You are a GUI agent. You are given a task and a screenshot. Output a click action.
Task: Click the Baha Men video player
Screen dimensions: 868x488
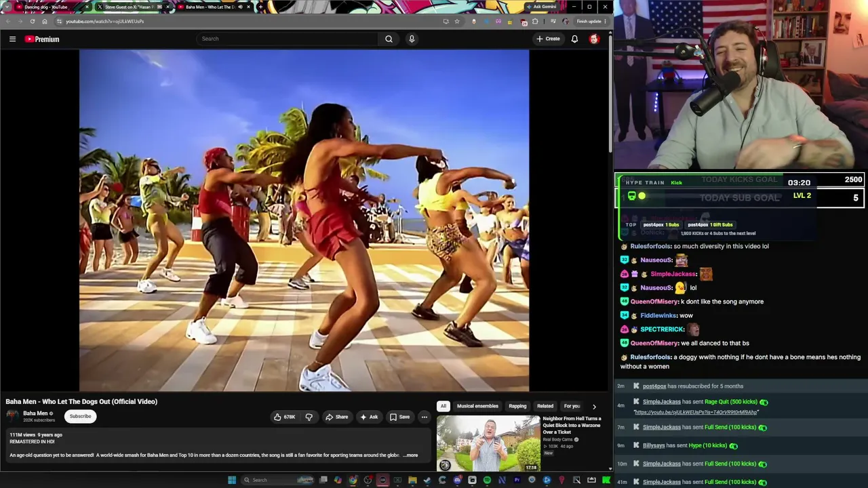(304, 220)
